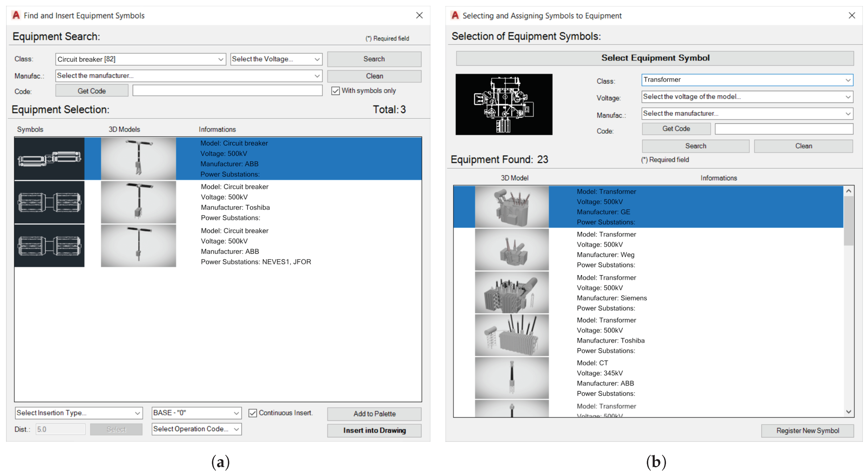Click the Insert into Drawing button

(374, 431)
